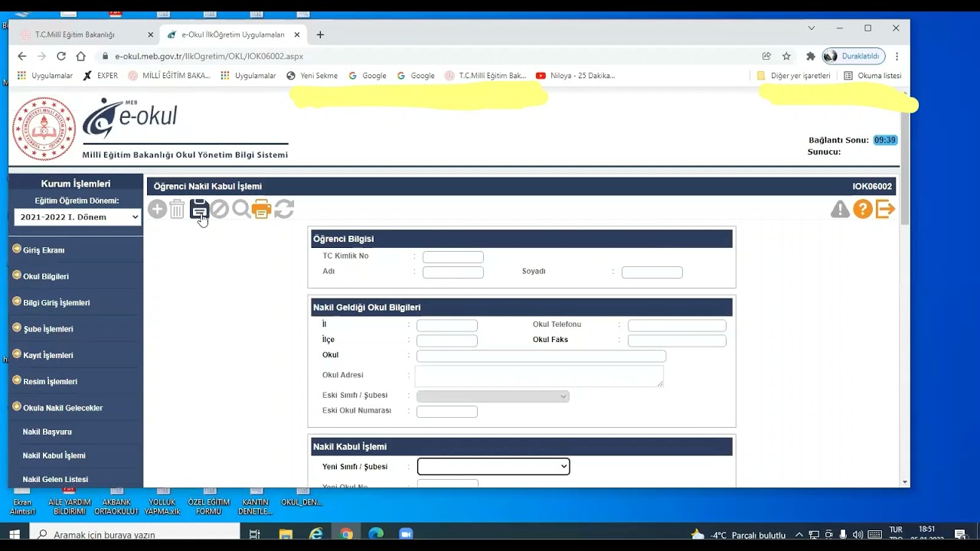Open a new Chrome tab

tap(320, 34)
